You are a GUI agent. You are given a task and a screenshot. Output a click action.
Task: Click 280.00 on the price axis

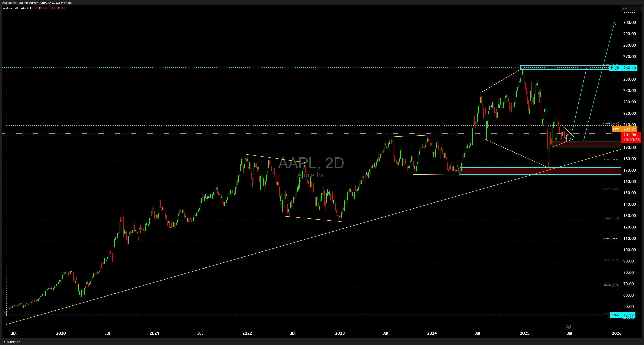pos(630,45)
